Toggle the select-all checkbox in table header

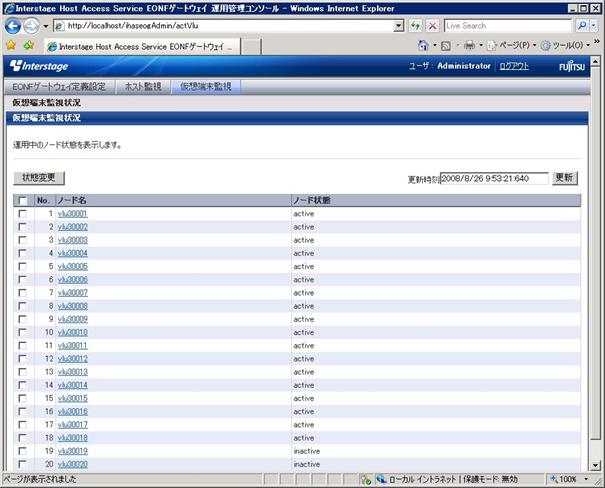pyautogui.click(x=22, y=201)
